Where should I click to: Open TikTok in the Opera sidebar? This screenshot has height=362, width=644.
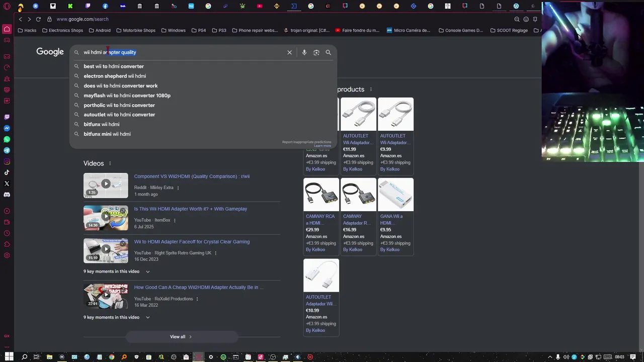click(x=7, y=172)
